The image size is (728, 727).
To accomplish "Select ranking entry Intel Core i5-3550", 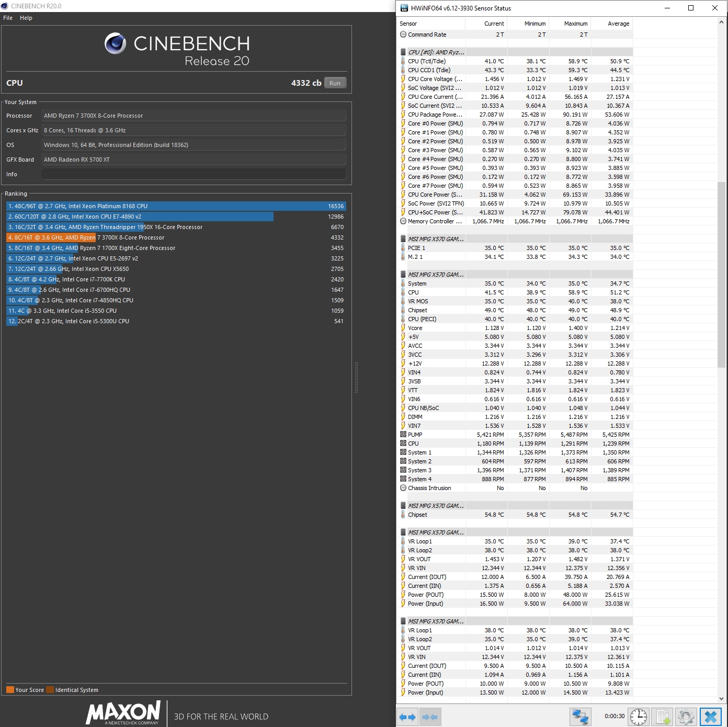I will click(176, 311).
